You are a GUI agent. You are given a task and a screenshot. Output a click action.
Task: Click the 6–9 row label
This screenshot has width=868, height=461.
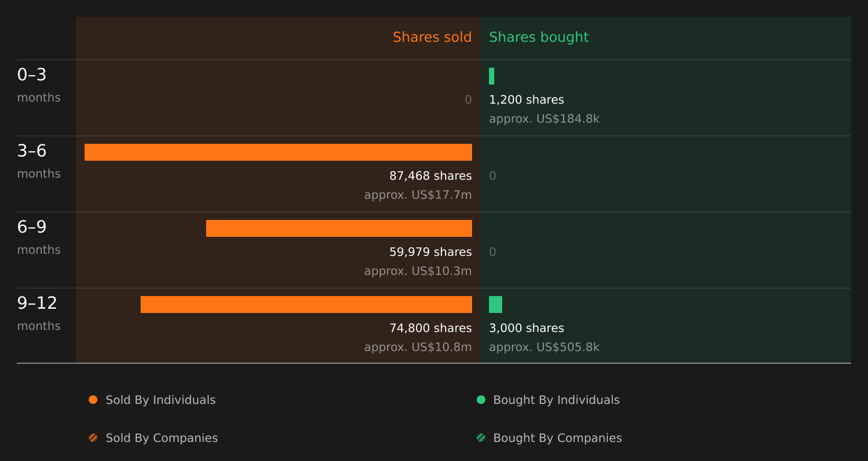pos(32,227)
